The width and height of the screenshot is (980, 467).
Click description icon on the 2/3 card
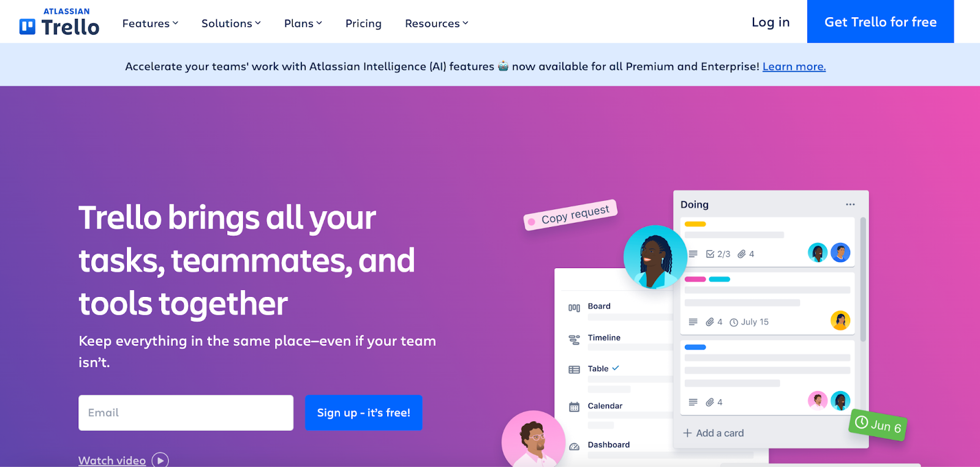pos(693,253)
